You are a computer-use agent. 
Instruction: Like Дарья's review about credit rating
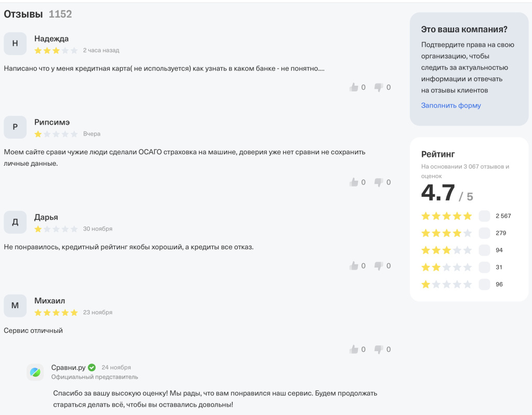pyautogui.click(x=354, y=266)
